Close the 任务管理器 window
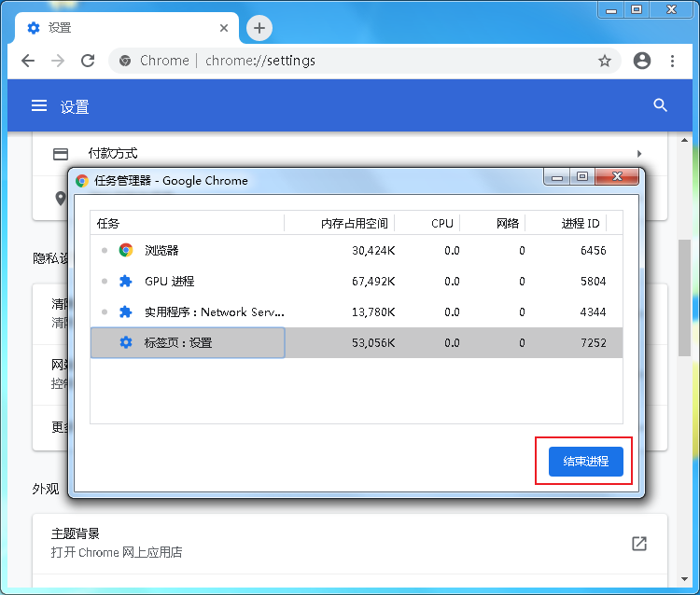The image size is (700, 595). (617, 176)
